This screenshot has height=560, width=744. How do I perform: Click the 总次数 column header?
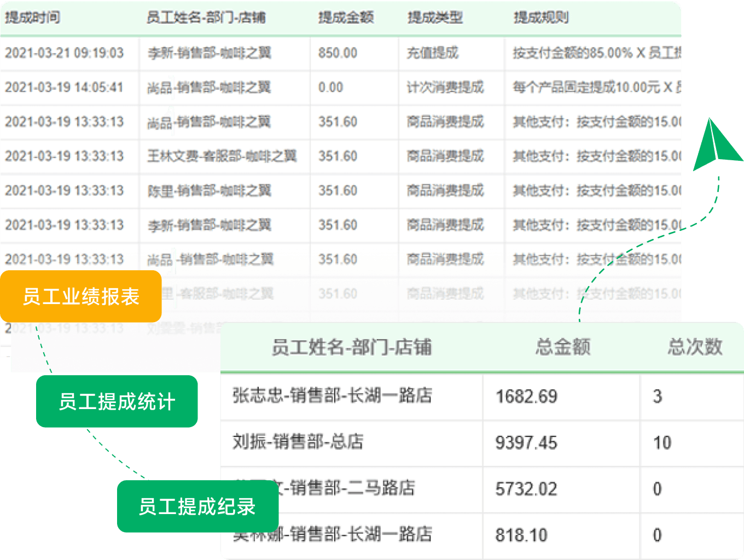[x=695, y=347]
